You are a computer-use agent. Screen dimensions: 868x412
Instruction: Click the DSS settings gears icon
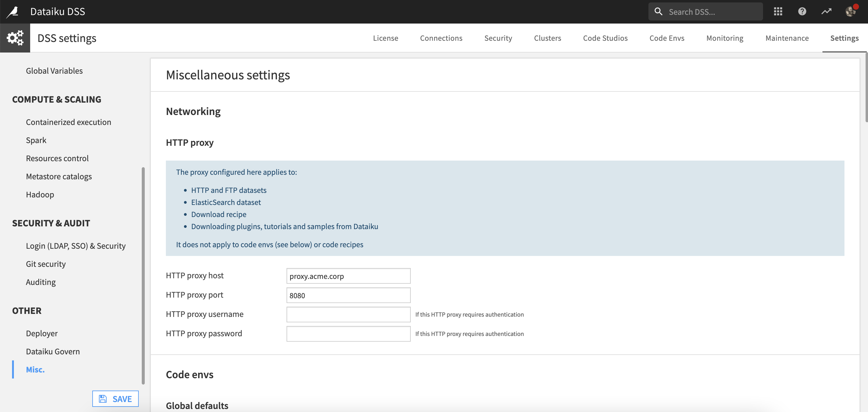15,38
